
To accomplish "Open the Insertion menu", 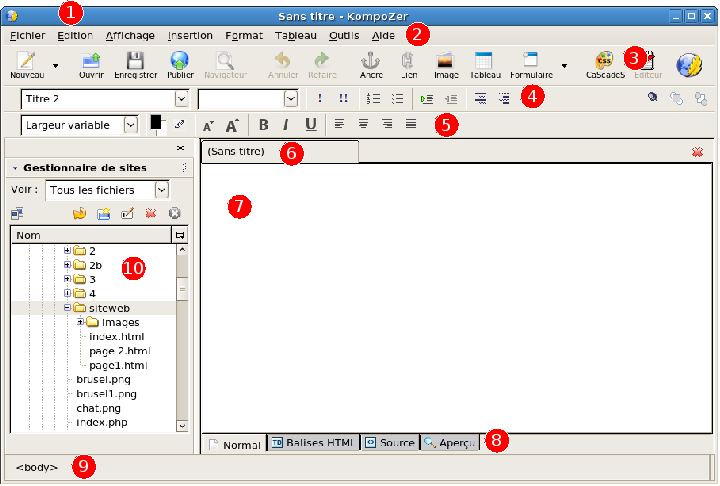I will click(190, 35).
